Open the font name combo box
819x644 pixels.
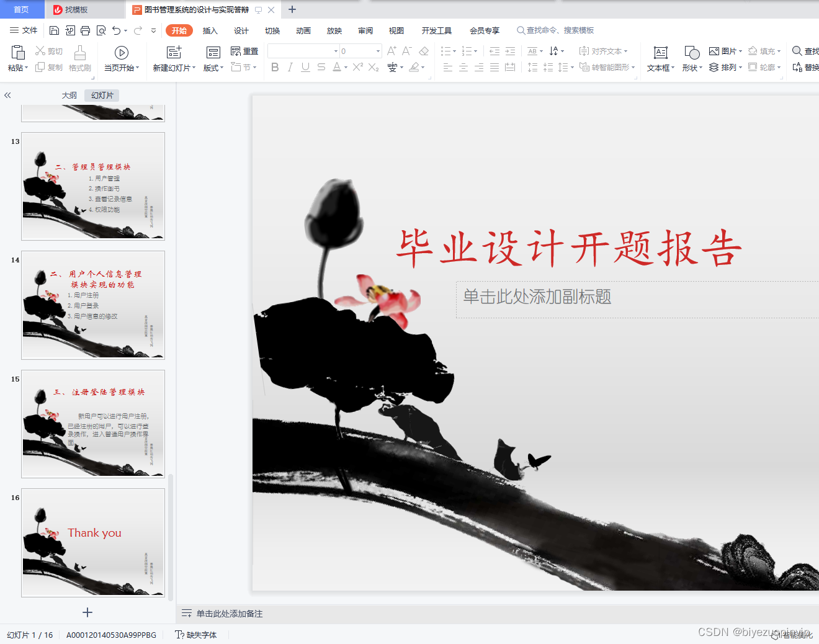(x=303, y=51)
